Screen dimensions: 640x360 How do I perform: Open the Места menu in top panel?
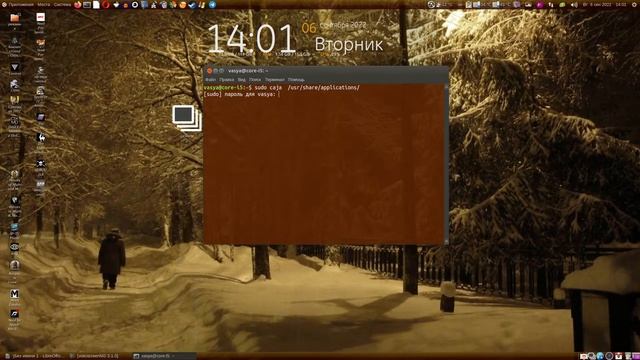[44, 4]
